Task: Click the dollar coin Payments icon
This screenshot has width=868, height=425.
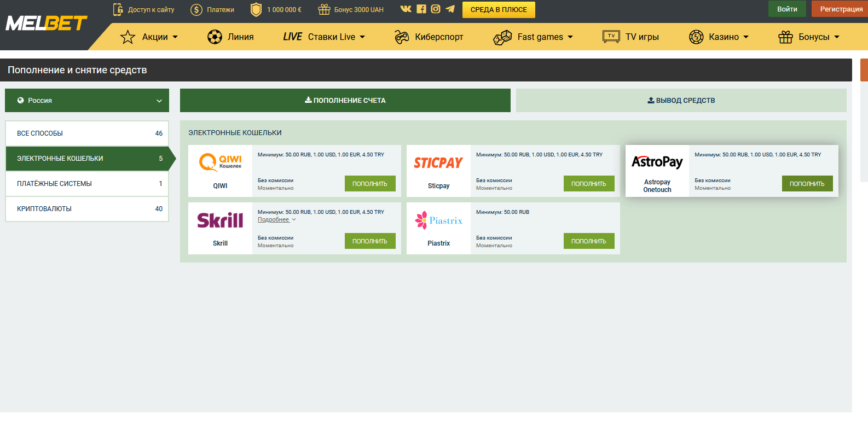Action: tap(196, 10)
